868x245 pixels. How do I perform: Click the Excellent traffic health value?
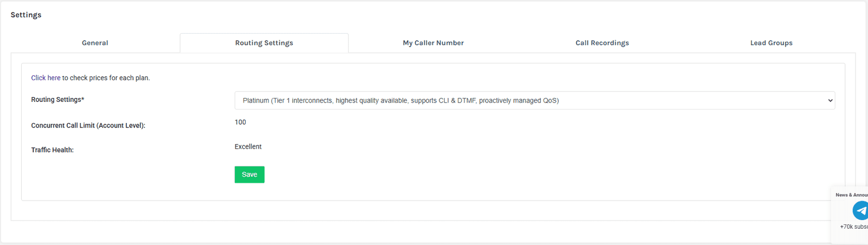(248, 147)
